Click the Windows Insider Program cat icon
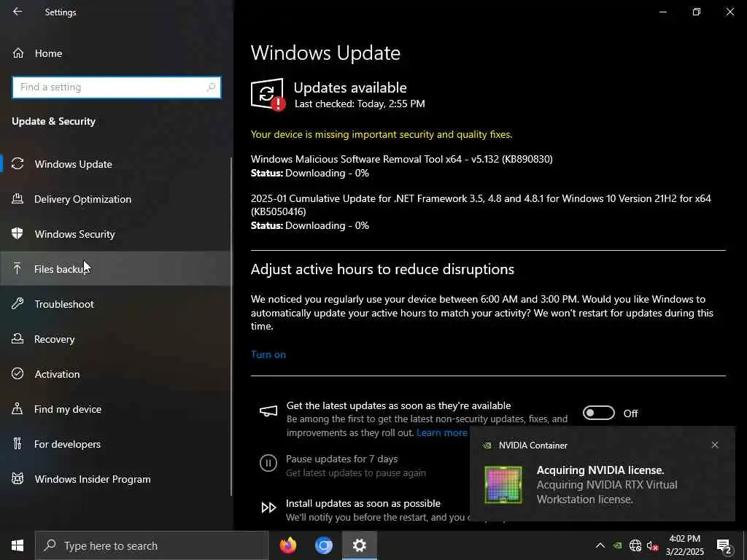 tap(18, 478)
